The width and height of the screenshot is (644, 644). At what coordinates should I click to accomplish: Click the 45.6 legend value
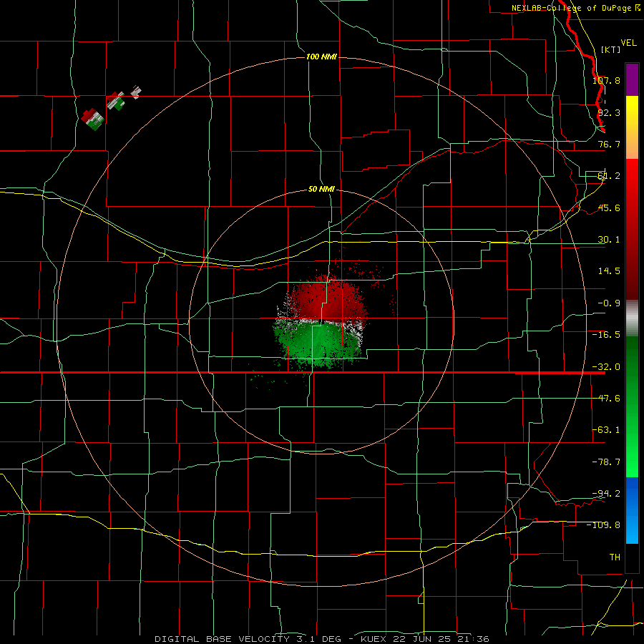click(x=609, y=208)
